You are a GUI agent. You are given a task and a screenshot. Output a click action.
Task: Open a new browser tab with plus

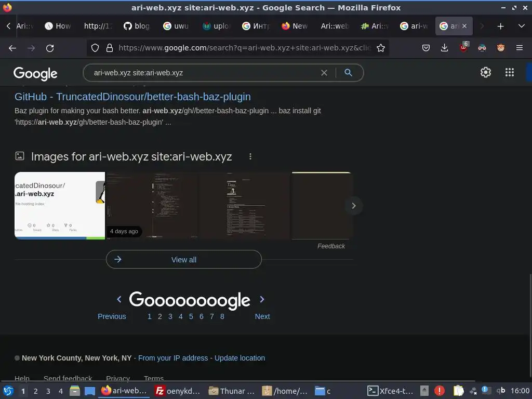click(500, 26)
